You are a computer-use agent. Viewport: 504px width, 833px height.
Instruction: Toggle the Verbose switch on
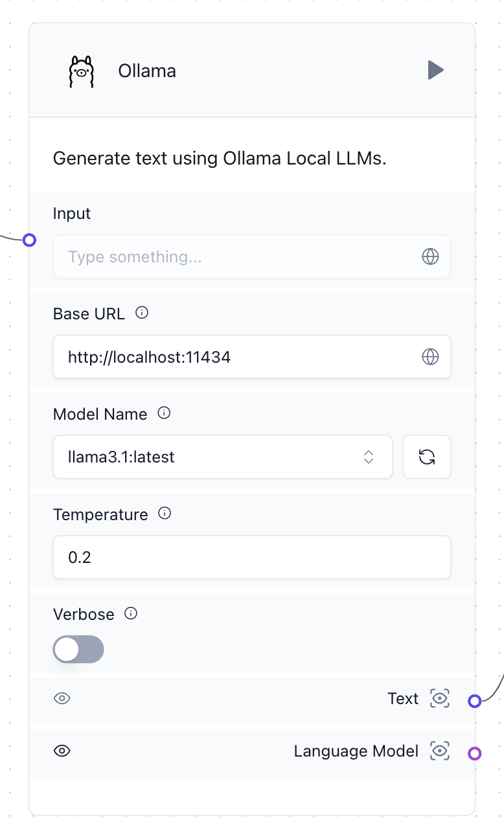pyautogui.click(x=78, y=649)
